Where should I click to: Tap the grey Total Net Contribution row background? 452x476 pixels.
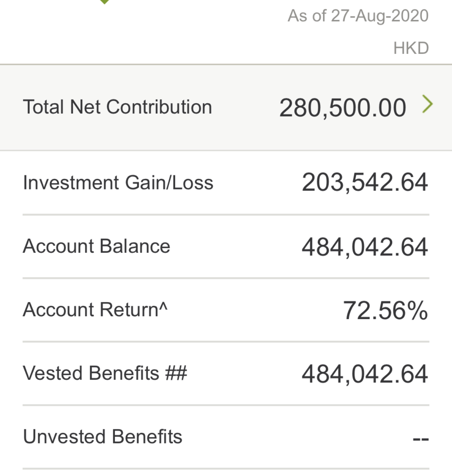click(x=226, y=108)
